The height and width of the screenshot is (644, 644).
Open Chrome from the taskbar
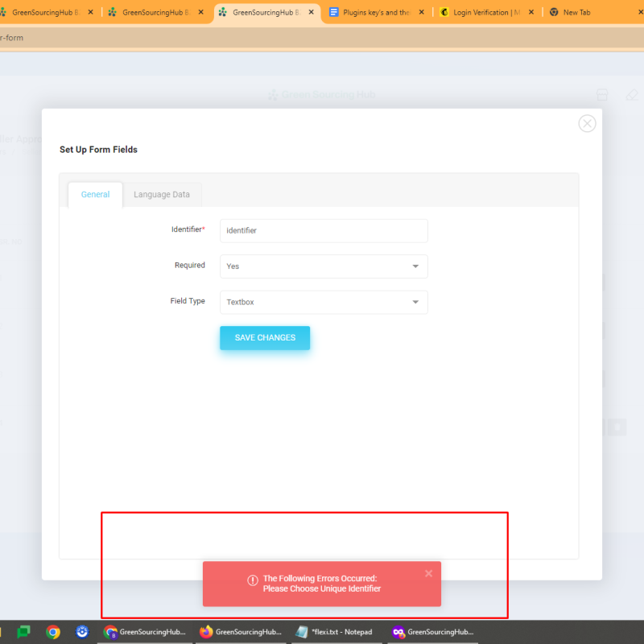coord(53,632)
